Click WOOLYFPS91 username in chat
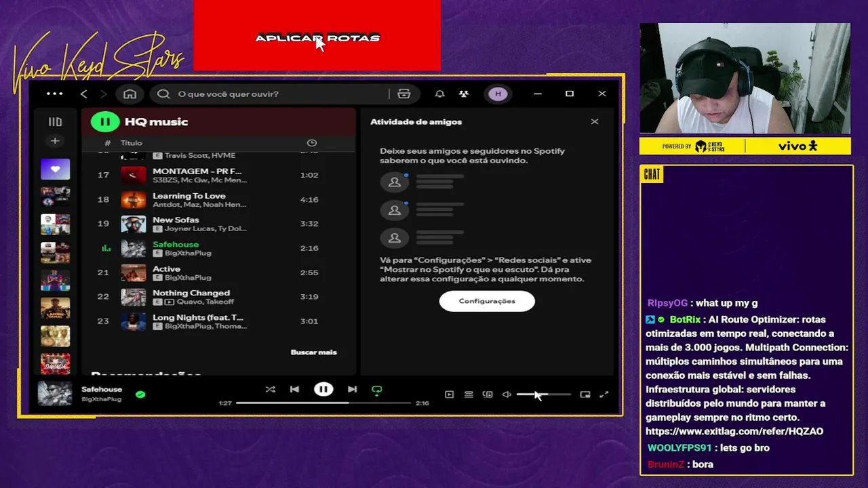 coord(679,448)
